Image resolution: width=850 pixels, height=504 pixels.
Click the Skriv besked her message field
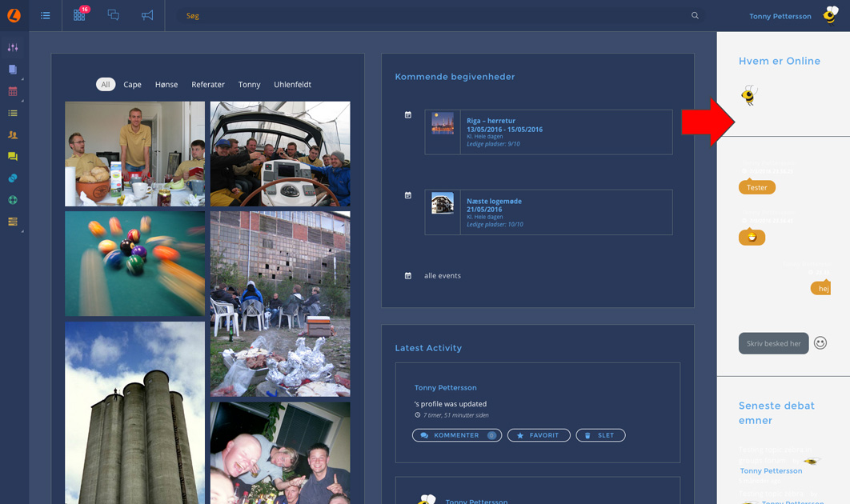[x=773, y=343]
